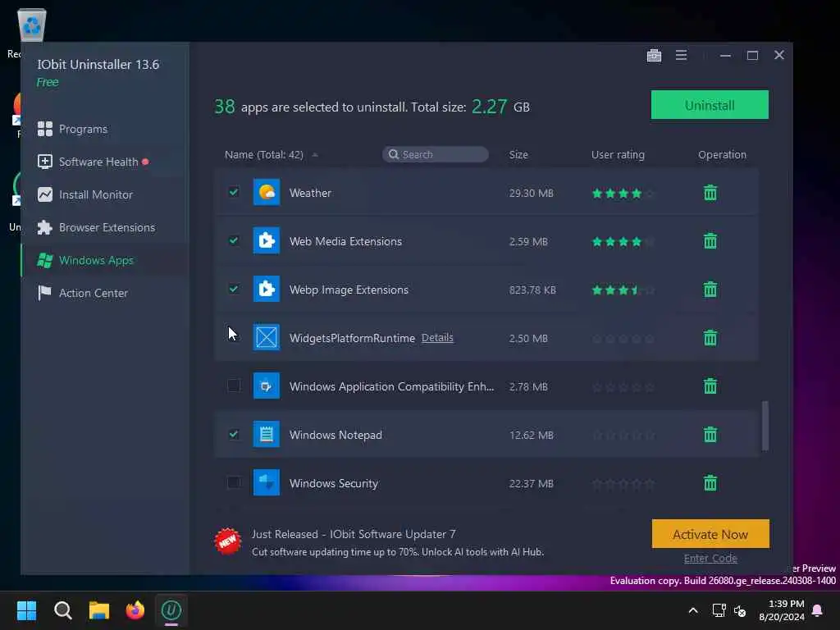The height and width of the screenshot is (630, 840).
Task: Uncheck the Web Media Extensions checkbox
Action: click(234, 240)
